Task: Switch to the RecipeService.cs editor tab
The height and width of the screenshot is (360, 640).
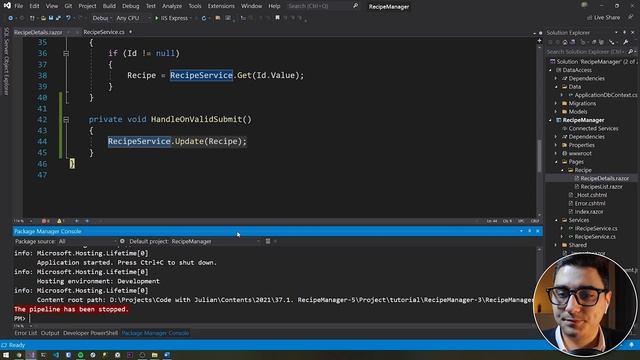Action: [104, 32]
